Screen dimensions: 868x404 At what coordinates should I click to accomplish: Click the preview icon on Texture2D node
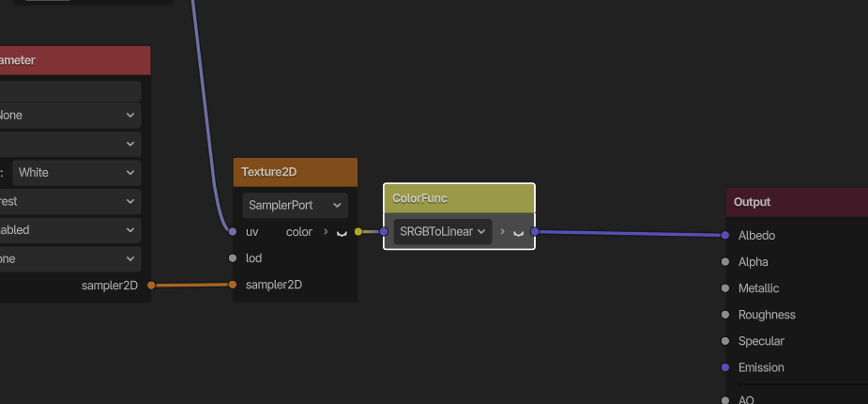(342, 232)
